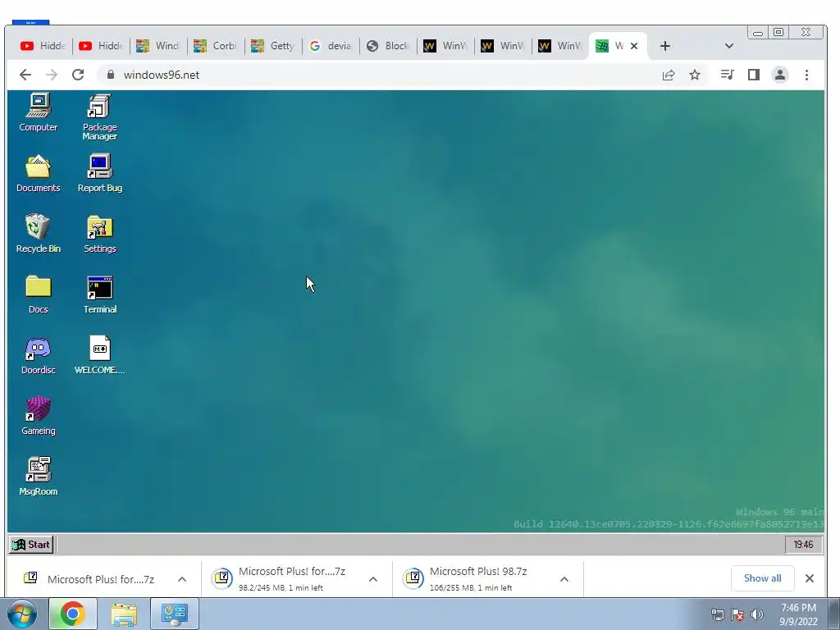
Task: Open the volume speaker tray icon
Action: coord(757,614)
